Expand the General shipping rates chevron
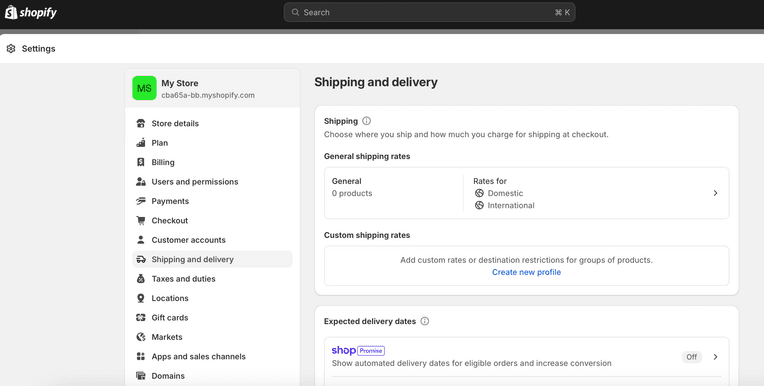Screen dimensions: 764x386 click(x=715, y=193)
